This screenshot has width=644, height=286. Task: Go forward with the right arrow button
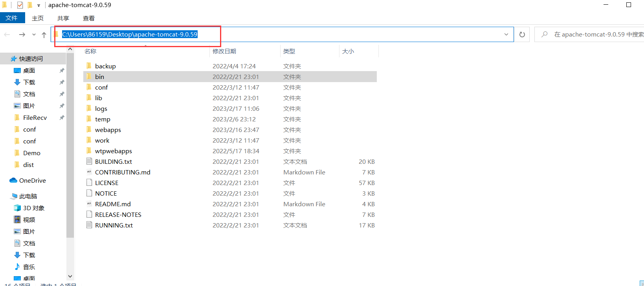coord(22,35)
